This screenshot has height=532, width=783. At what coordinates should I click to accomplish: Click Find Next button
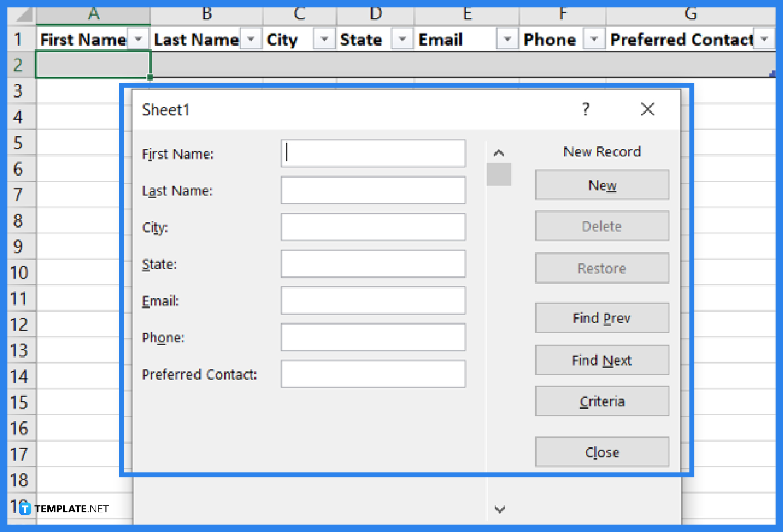pos(602,360)
